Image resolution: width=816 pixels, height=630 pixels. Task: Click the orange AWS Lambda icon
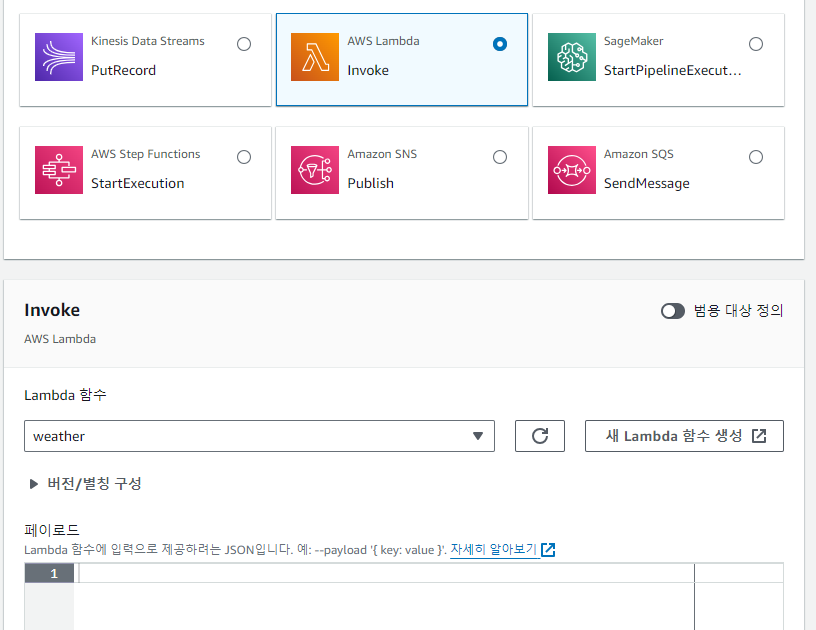click(x=315, y=57)
